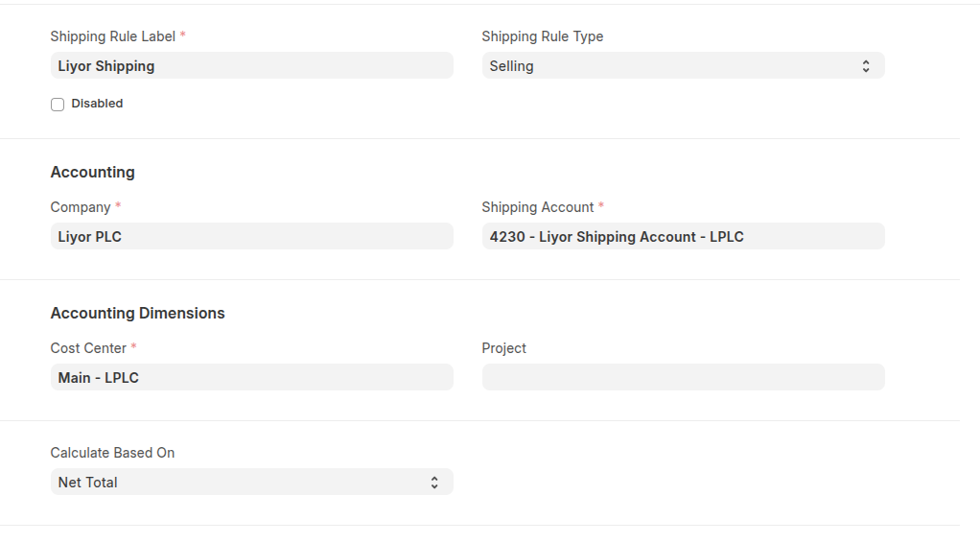The image size is (980, 543).
Task: Focus the Shipping Account link field
Action: tap(683, 237)
